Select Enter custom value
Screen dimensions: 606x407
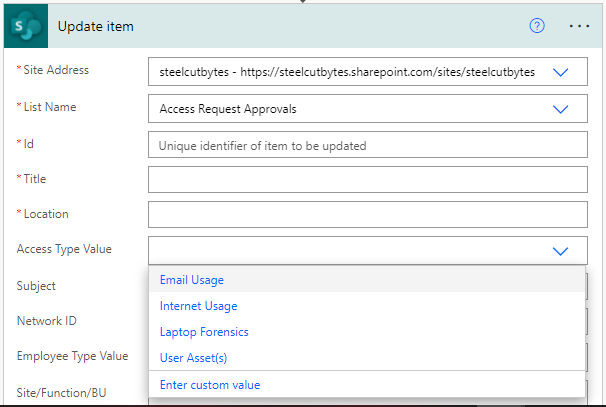(x=210, y=385)
